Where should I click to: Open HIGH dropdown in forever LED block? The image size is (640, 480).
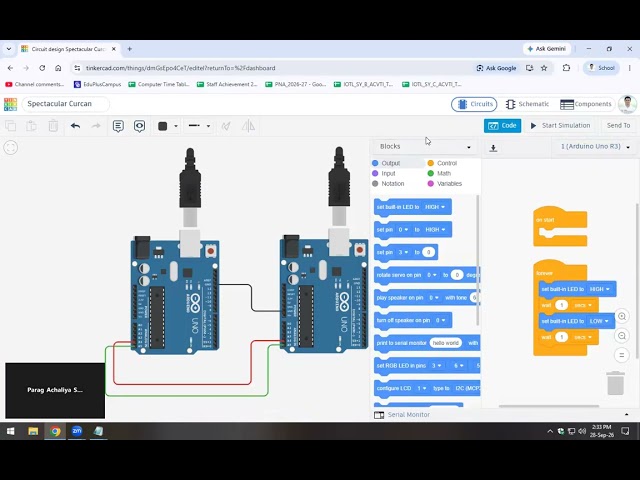click(599, 289)
